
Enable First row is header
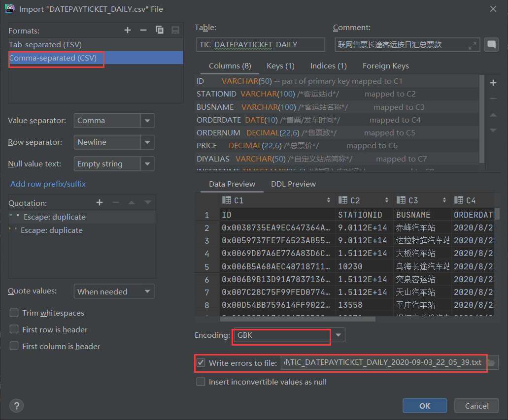point(14,329)
